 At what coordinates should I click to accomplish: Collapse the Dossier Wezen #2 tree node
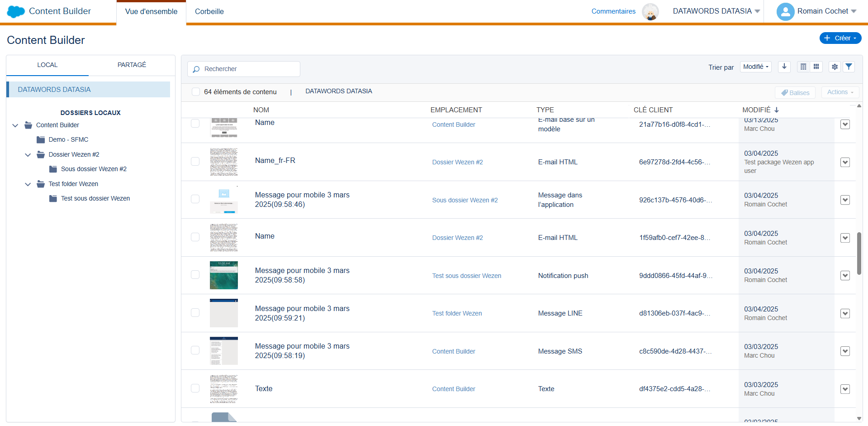[x=28, y=155]
